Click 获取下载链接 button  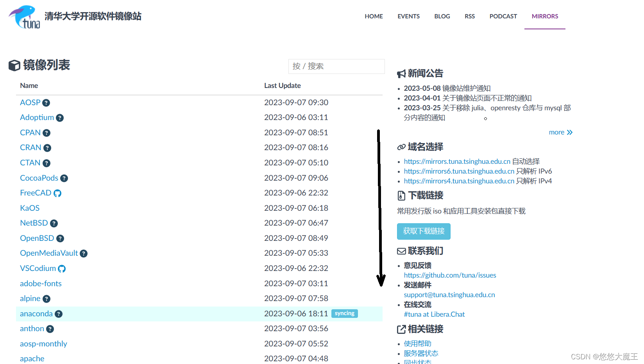click(x=424, y=231)
